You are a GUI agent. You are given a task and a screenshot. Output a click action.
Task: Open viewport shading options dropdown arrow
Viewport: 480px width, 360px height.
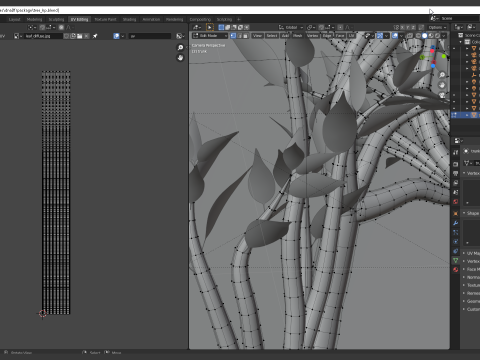pos(444,36)
